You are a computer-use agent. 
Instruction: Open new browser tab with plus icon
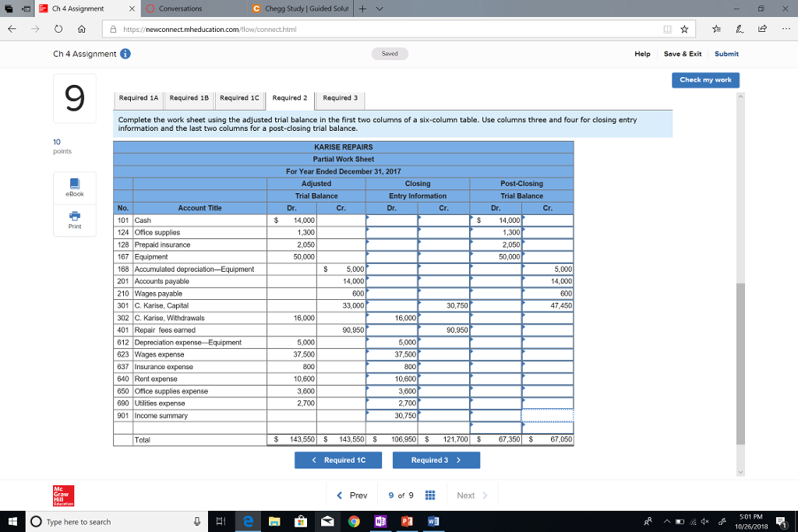pyautogui.click(x=362, y=9)
